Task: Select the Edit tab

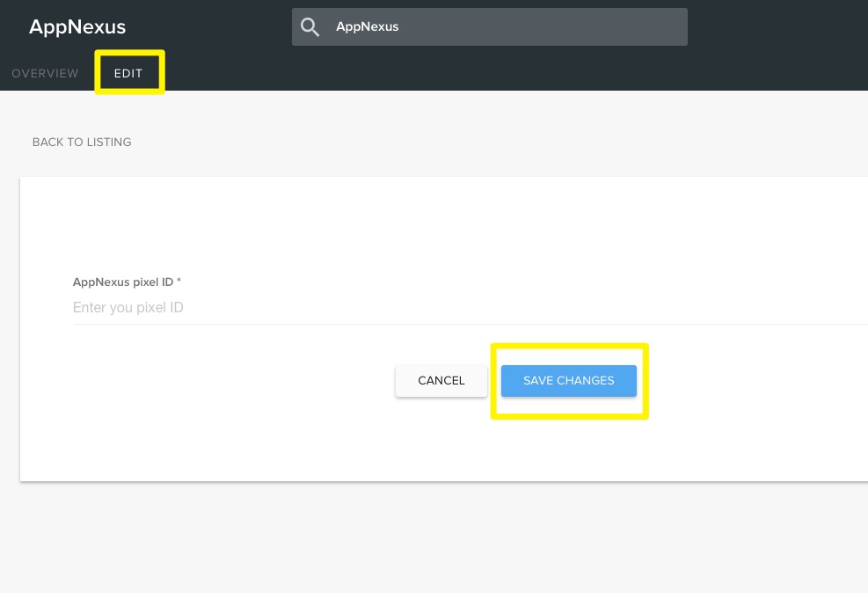Action: pyautogui.click(x=128, y=73)
